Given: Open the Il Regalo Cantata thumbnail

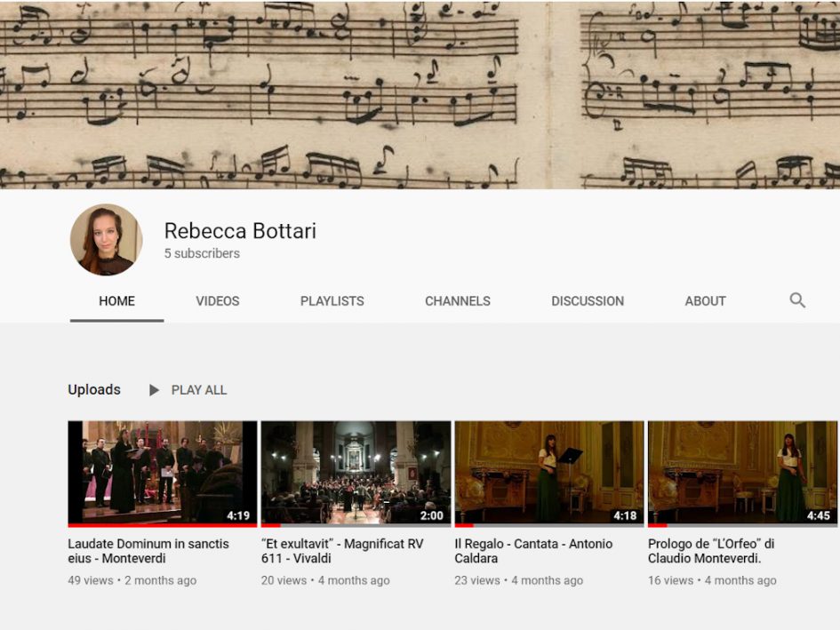Looking at the screenshot, I should coord(549,474).
